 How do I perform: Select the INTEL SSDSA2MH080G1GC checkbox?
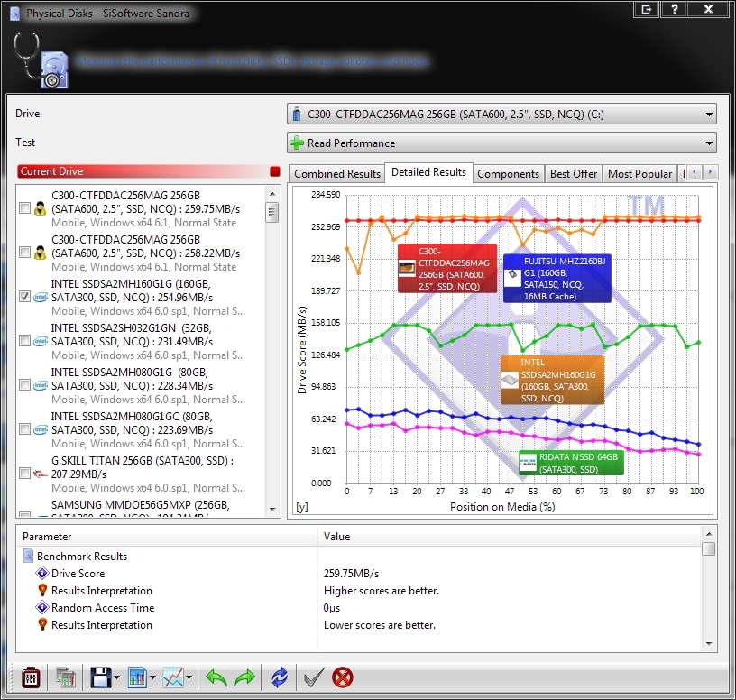point(25,429)
